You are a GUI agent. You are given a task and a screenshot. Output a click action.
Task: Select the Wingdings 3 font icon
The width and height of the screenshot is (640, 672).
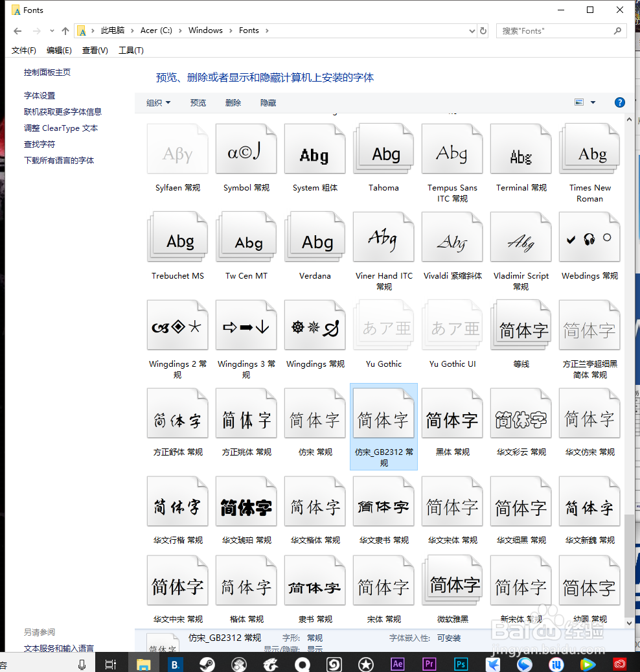pyautogui.click(x=246, y=325)
